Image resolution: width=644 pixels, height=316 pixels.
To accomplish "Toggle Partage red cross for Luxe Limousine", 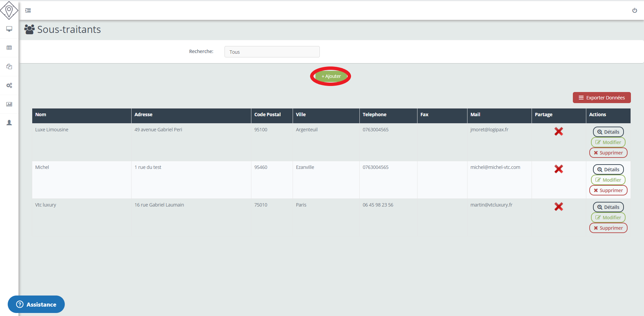I will [x=558, y=131].
